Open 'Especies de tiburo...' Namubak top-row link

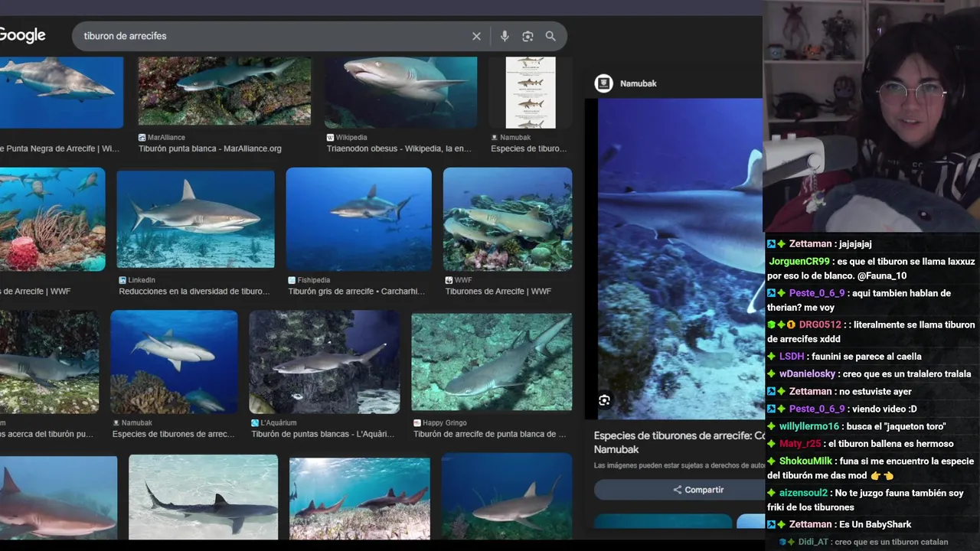point(528,148)
